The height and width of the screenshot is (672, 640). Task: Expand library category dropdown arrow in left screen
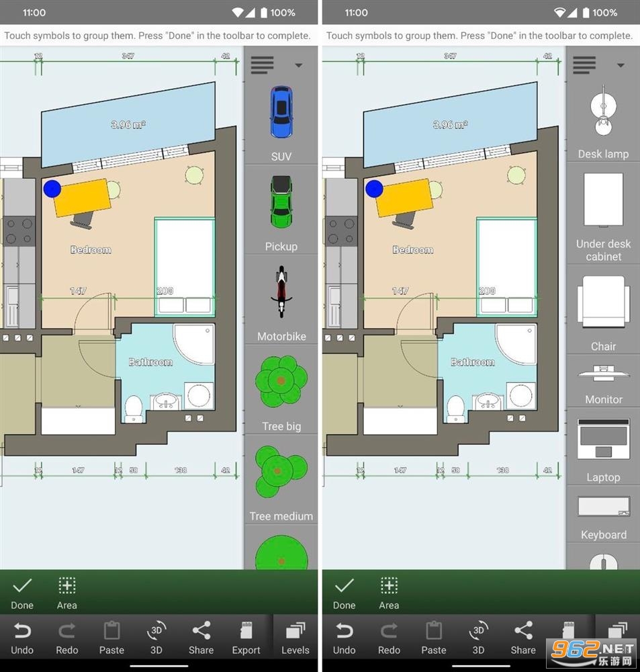(x=299, y=66)
